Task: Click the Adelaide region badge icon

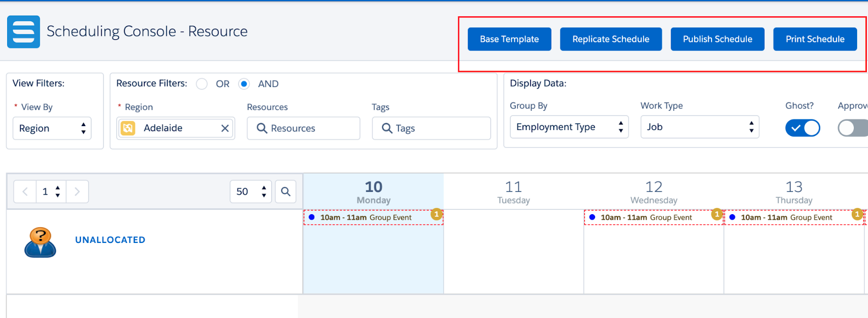Action: click(128, 128)
